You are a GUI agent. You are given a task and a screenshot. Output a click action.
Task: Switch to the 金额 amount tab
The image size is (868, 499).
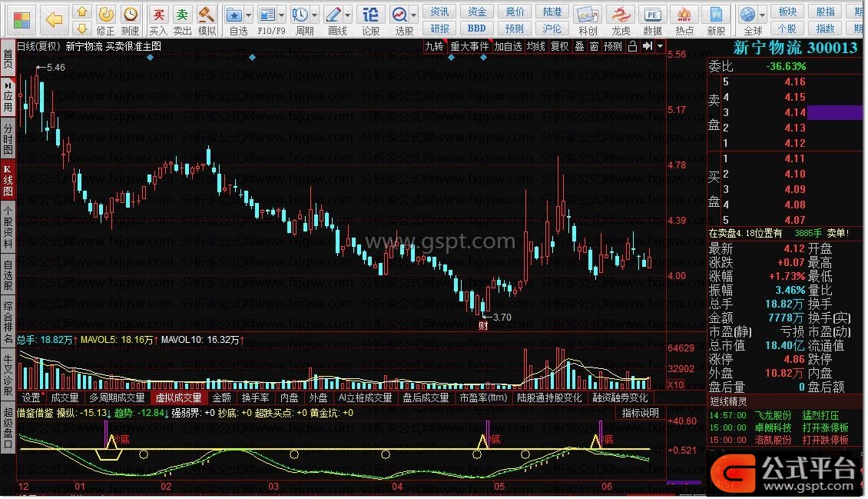click(x=221, y=398)
